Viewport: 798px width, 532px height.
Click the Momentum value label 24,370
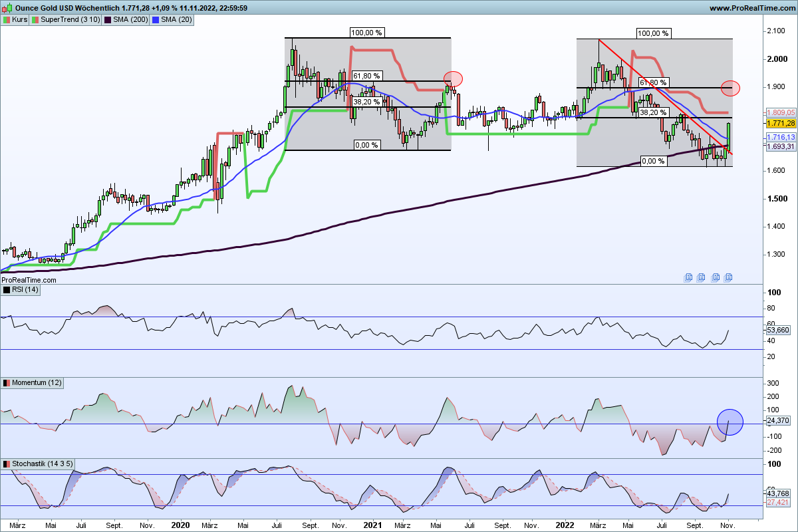778,420
